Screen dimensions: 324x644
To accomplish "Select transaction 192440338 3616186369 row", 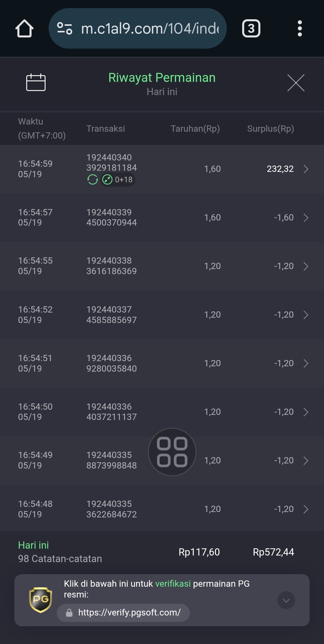I will [x=162, y=266].
